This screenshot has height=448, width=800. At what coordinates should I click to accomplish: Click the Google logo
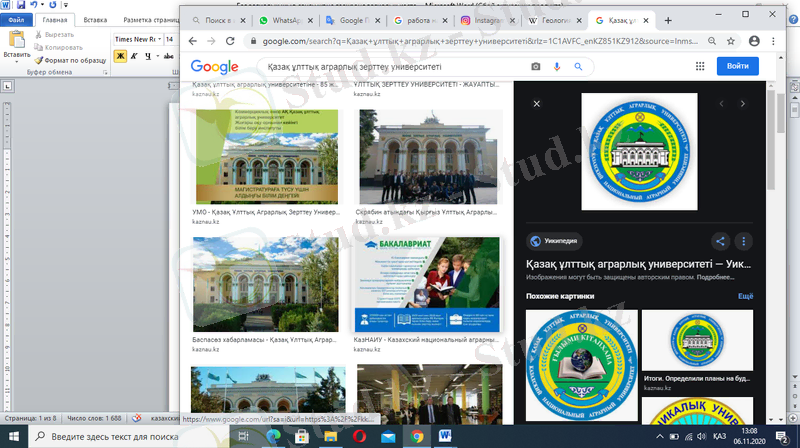coord(214,66)
